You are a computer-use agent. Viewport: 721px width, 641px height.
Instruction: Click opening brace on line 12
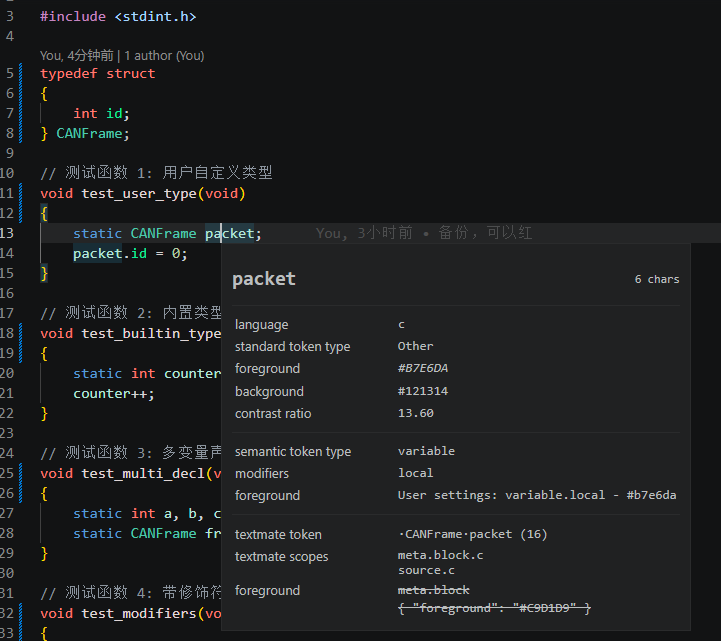coord(44,214)
